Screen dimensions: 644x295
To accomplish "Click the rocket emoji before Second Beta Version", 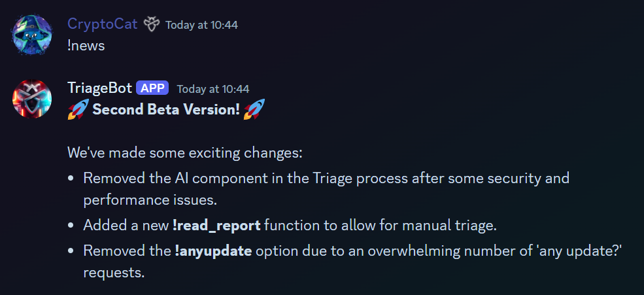I will tap(78, 110).
